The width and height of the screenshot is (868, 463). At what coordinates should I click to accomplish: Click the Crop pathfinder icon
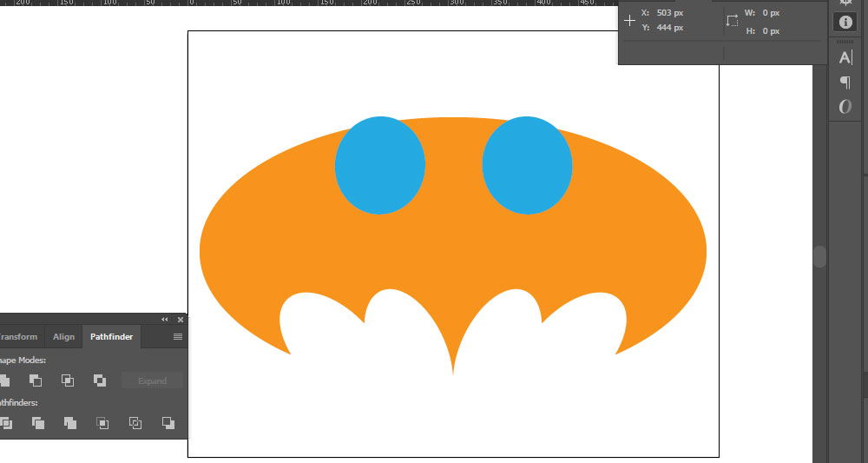102,423
